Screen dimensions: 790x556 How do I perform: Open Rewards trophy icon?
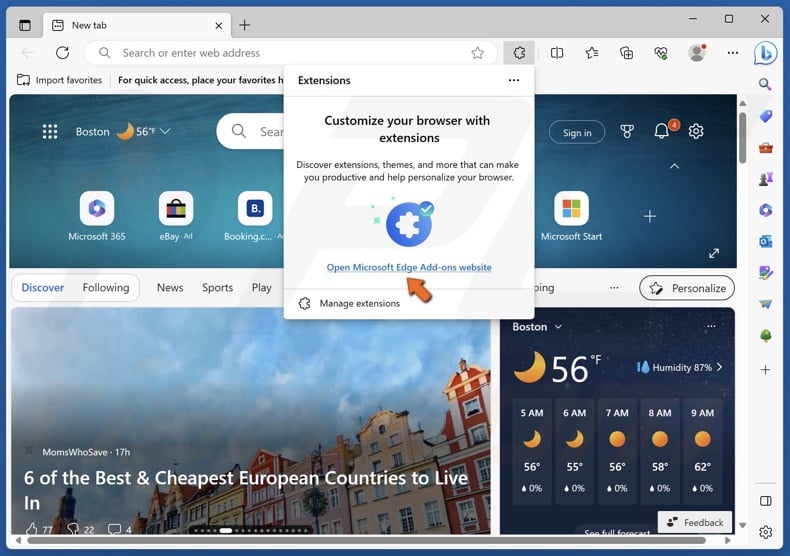point(627,131)
